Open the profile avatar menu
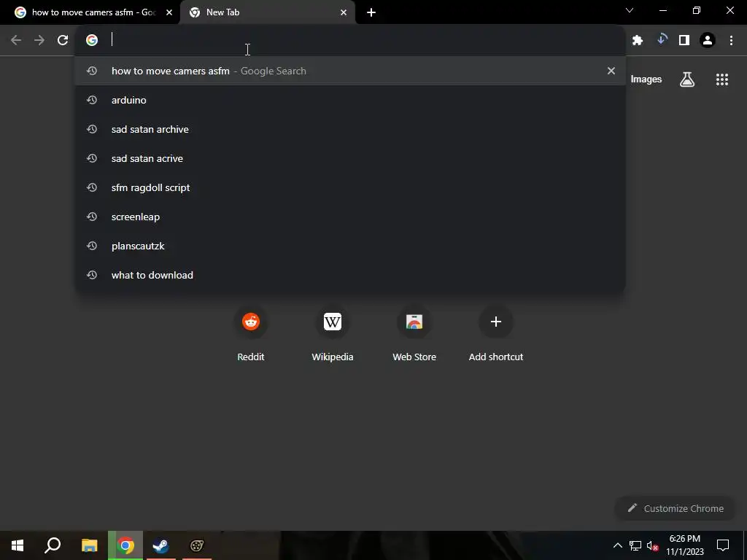Image resolution: width=747 pixels, height=560 pixels. tap(708, 41)
